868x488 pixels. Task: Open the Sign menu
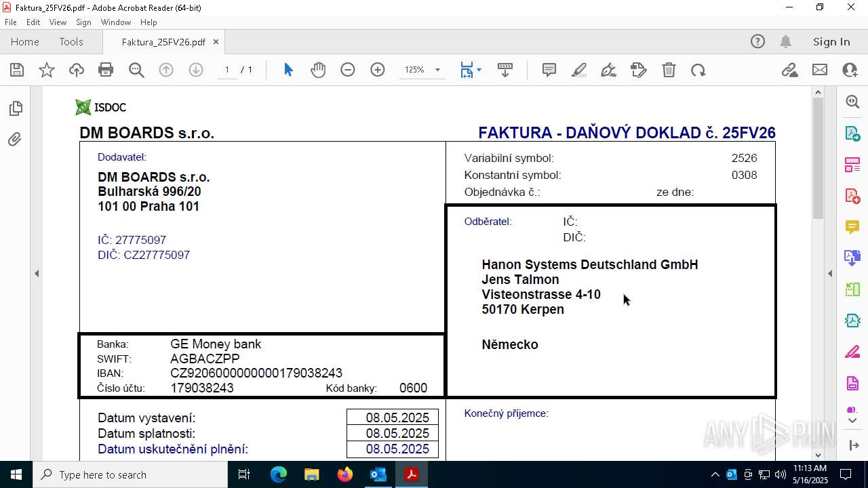tap(83, 22)
